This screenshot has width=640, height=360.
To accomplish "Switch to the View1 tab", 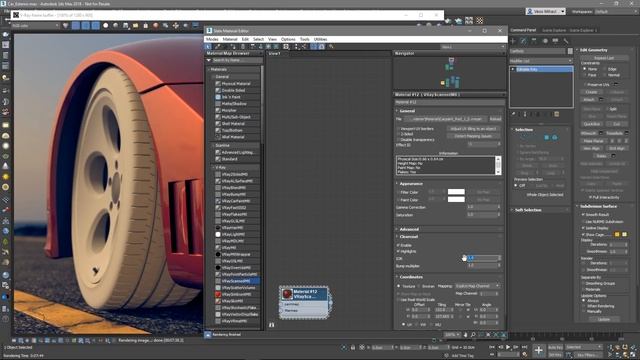I will tap(274, 53).
